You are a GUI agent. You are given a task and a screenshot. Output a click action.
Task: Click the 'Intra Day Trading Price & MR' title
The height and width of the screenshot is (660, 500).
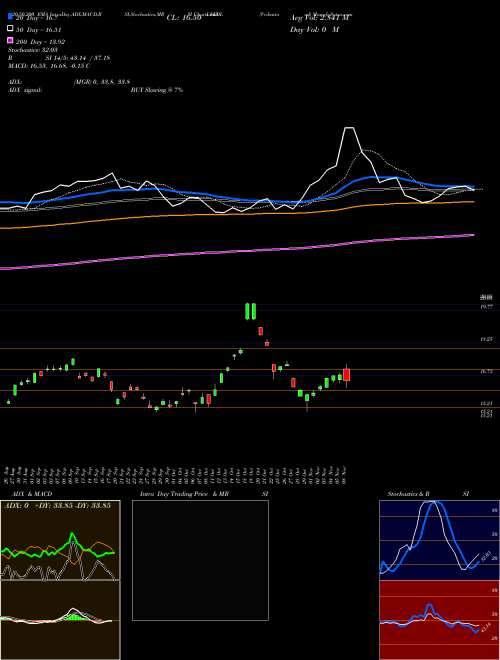tap(184, 494)
